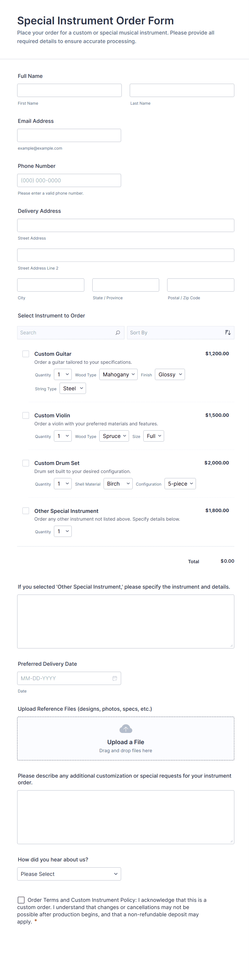Click the Sort By sort icon
Screen dimensions: 249x980
click(x=228, y=332)
